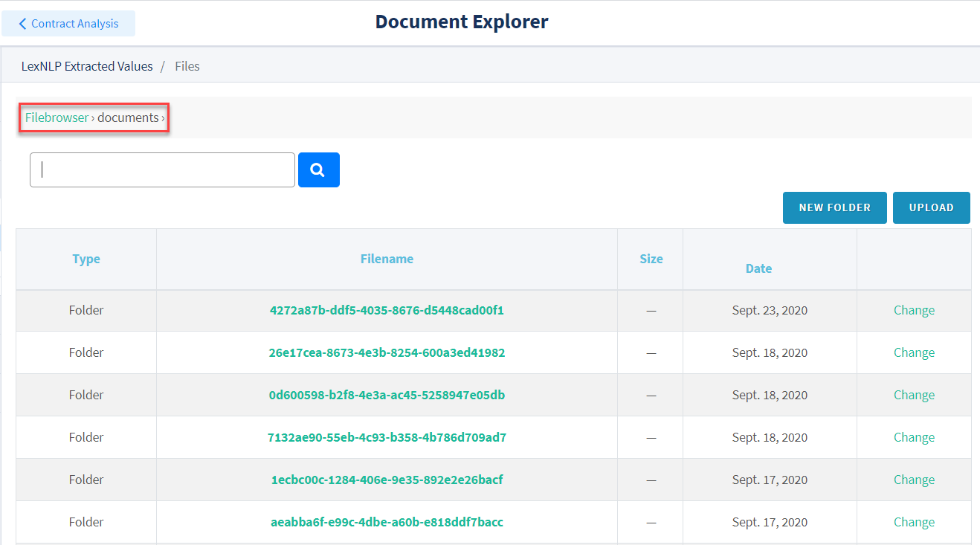Click the UPLOAD button
The width and height of the screenshot is (980, 545).
[x=931, y=208]
